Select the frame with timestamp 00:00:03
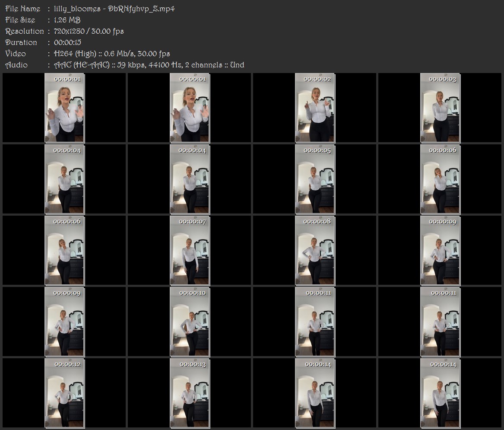The width and height of the screenshot is (504, 430). pos(441,108)
